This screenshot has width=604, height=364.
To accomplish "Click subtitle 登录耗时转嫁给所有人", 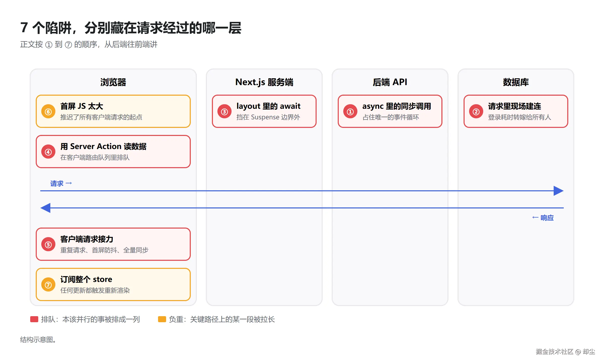I will point(520,117).
